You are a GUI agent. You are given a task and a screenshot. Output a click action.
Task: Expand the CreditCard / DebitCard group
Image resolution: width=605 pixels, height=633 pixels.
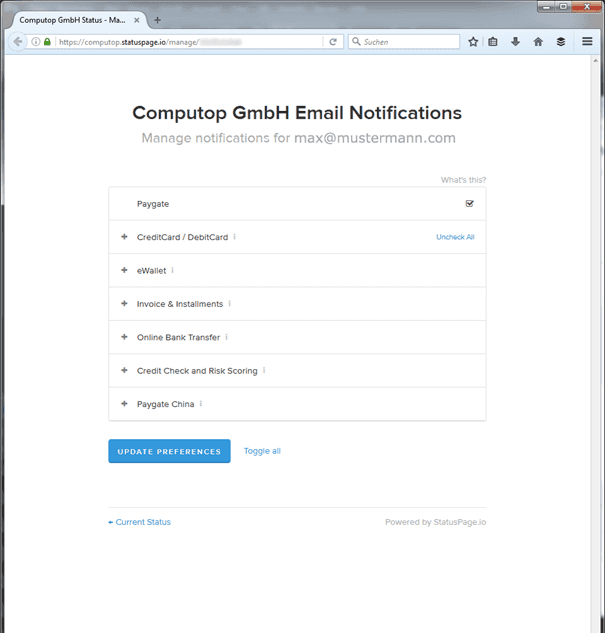pyautogui.click(x=124, y=237)
